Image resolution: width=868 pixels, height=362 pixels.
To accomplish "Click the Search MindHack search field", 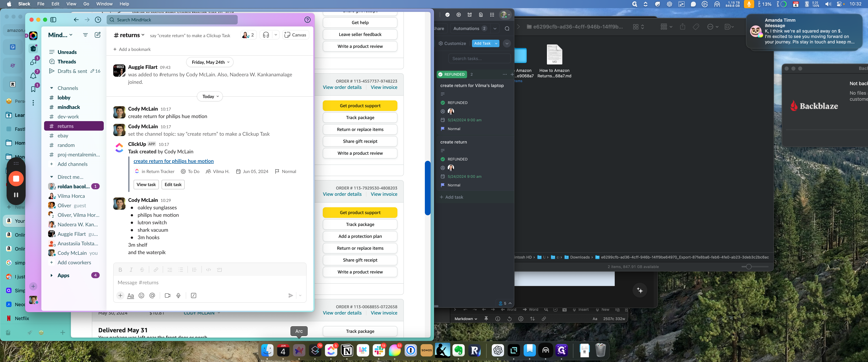I will [172, 20].
